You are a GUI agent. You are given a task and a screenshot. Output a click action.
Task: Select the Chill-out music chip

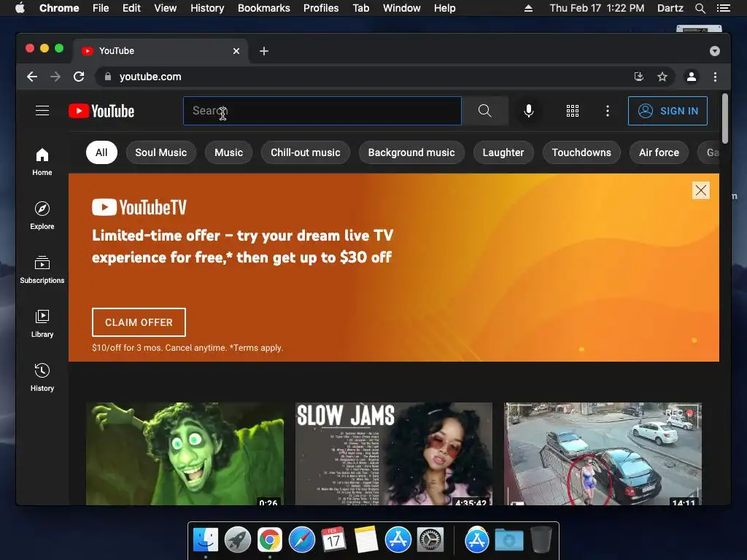(306, 152)
